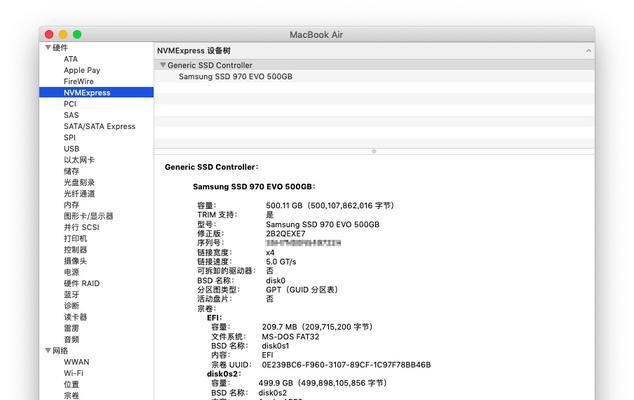
Task: Click the GPT (GUID 分区表) value
Action: [302, 290]
